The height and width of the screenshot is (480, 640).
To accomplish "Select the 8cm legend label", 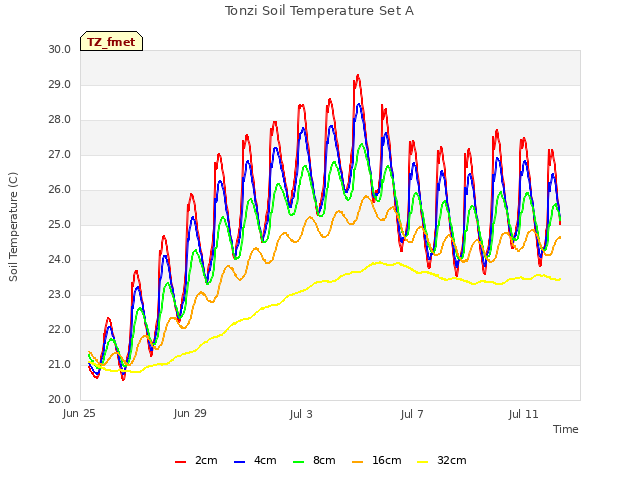I will (x=324, y=460).
